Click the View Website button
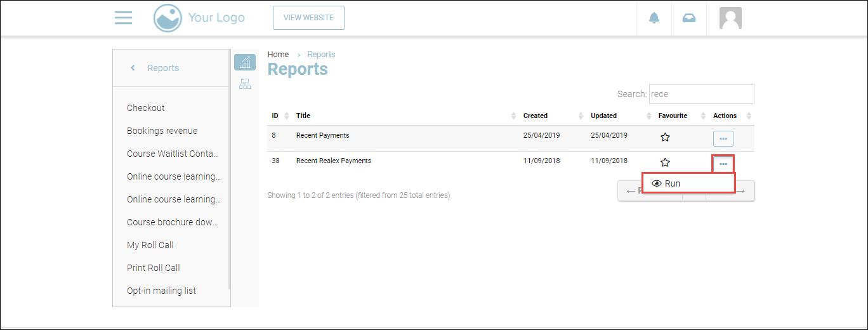868x330 pixels. (308, 18)
